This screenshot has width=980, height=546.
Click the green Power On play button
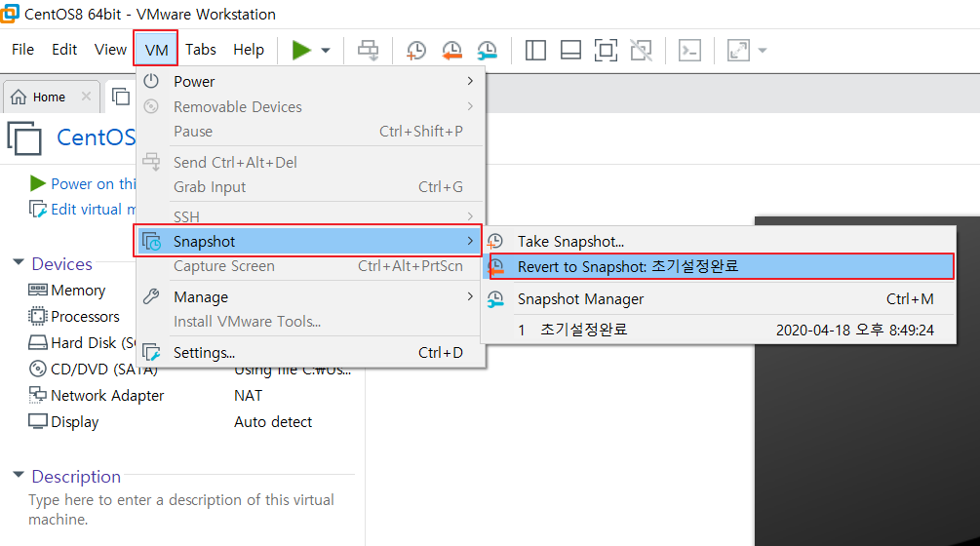[x=301, y=50]
